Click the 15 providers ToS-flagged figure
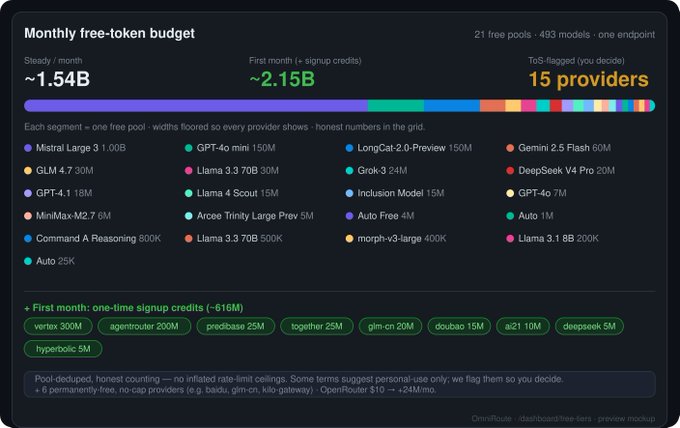This screenshot has width=680, height=428. [588, 79]
